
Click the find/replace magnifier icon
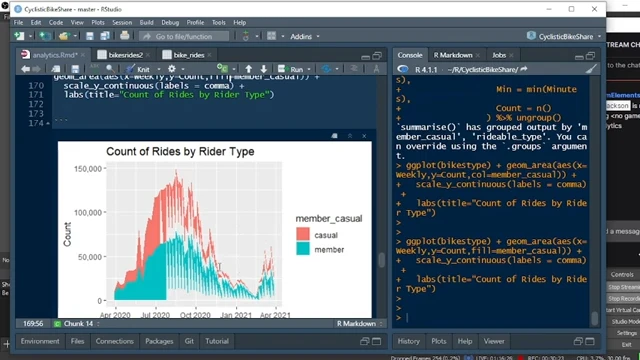[110, 69]
